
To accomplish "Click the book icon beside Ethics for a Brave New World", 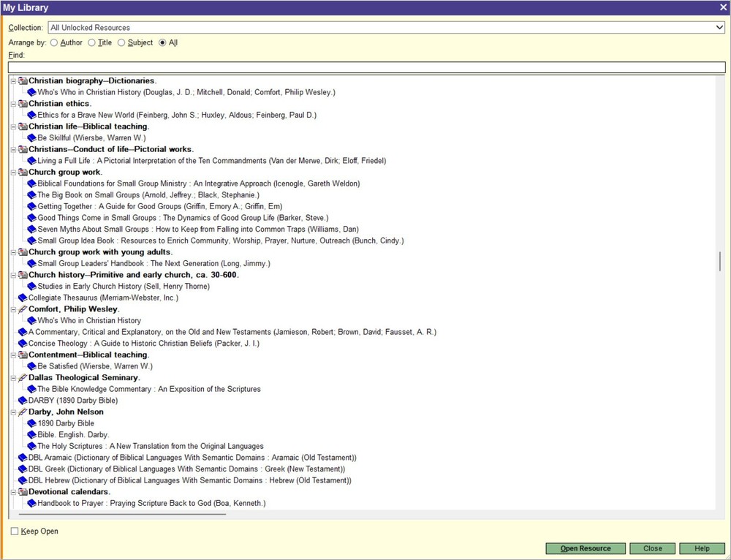I will (x=31, y=116).
